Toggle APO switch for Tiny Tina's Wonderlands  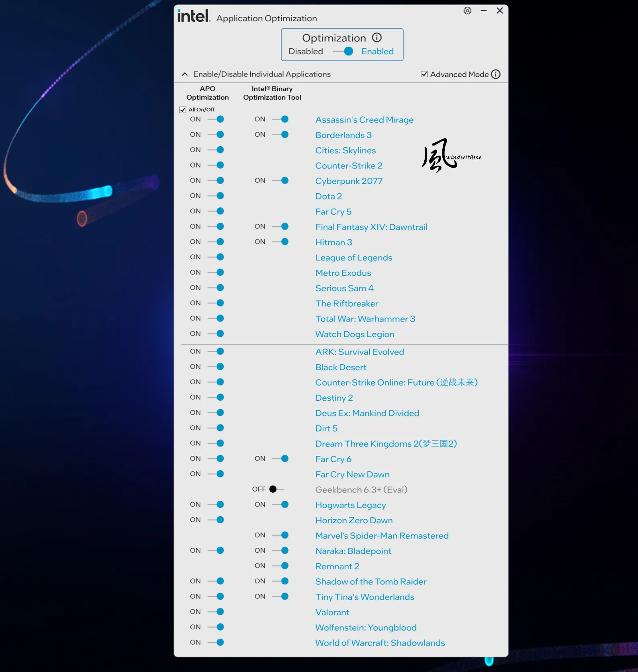pyautogui.click(x=216, y=596)
